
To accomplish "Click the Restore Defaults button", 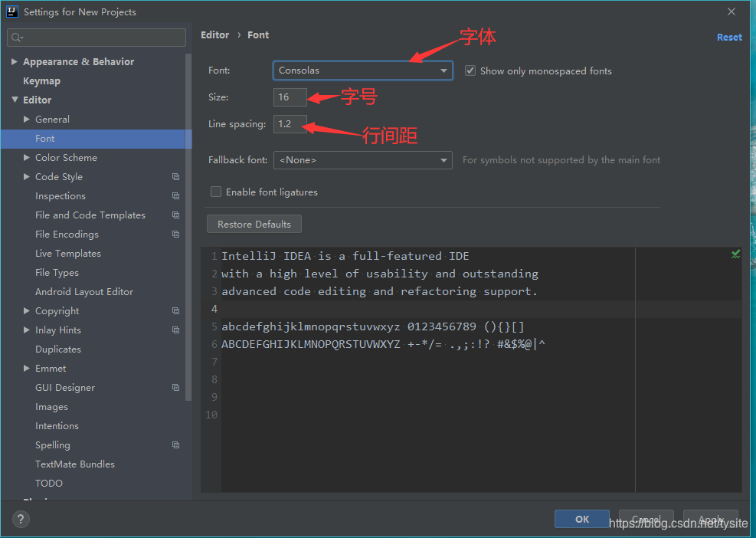I will (254, 224).
